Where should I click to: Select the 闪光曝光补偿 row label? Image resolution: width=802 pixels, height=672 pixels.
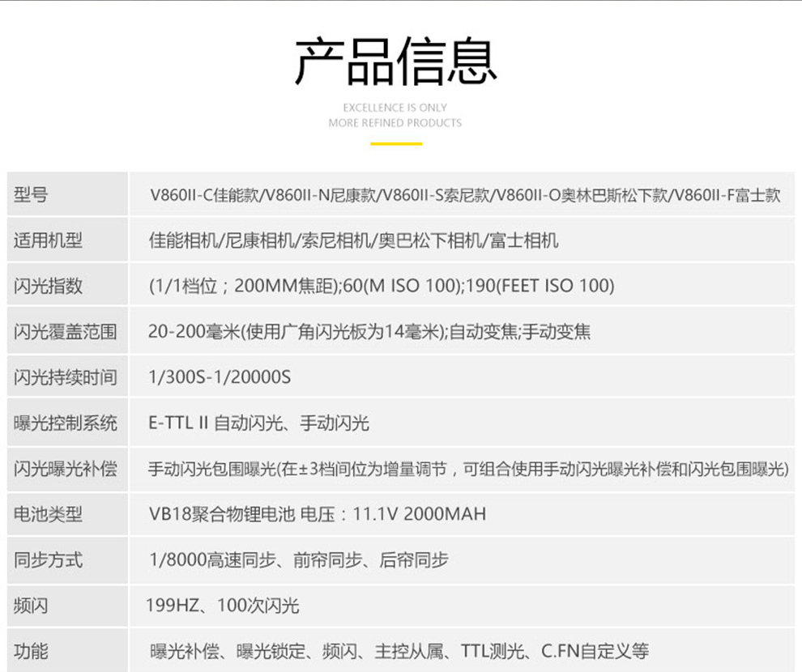[x=65, y=469]
